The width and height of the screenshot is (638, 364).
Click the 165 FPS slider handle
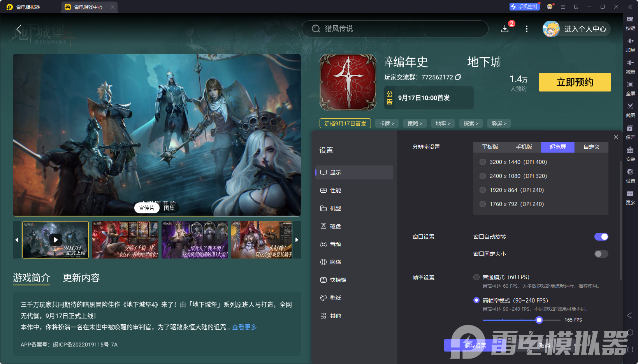click(x=539, y=320)
